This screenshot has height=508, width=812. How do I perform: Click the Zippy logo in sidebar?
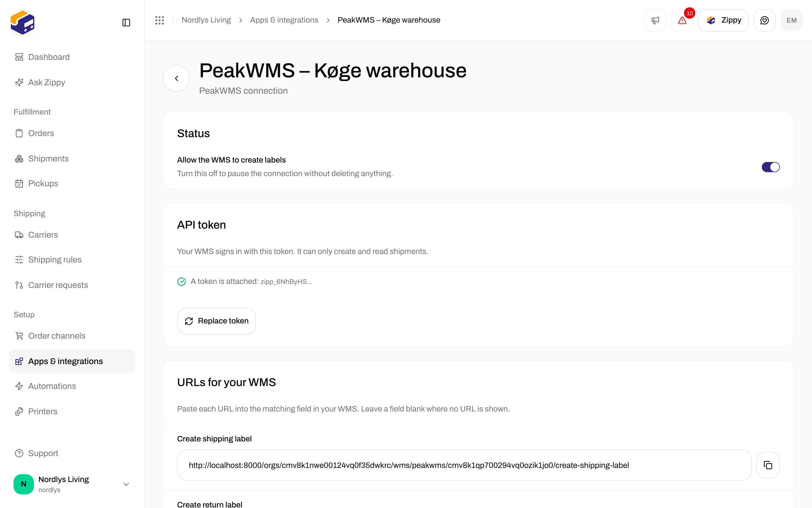pos(23,23)
